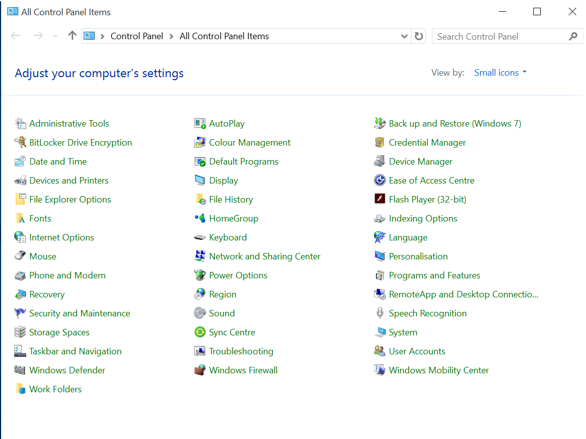
Task: Open the File History icon
Action: point(200,199)
